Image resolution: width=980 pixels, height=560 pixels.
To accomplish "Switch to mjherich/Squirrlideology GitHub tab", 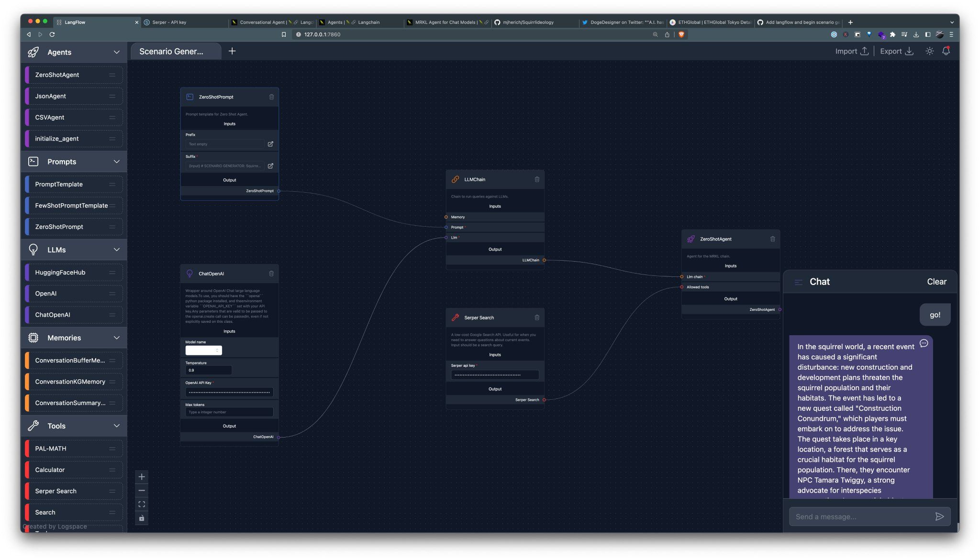I will [x=535, y=22].
